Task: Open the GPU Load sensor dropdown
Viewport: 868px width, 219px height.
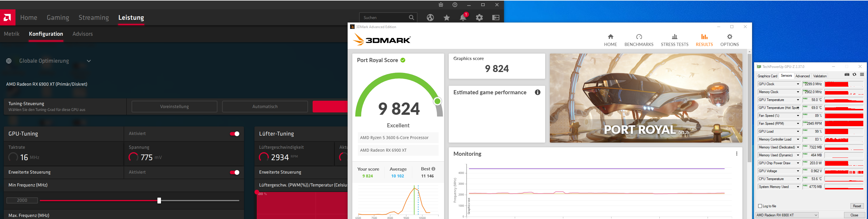Action: (798, 131)
